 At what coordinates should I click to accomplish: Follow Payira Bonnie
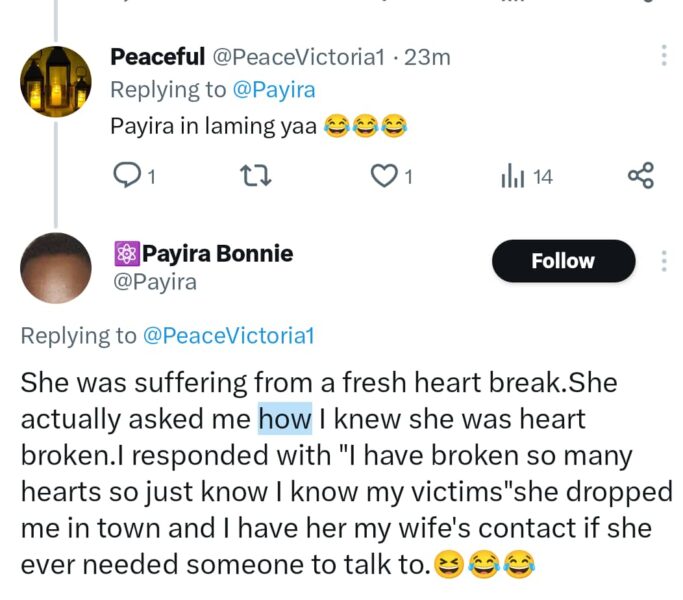(563, 261)
